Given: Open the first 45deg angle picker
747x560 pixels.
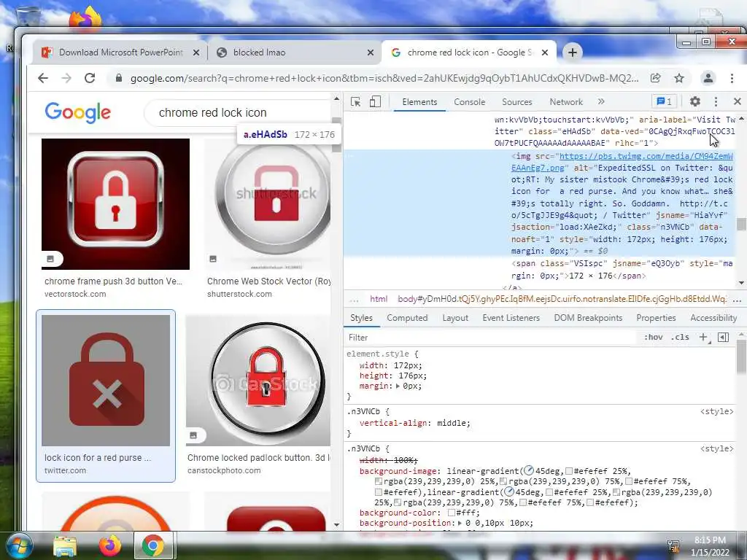Looking at the screenshot, I should tap(528, 472).
